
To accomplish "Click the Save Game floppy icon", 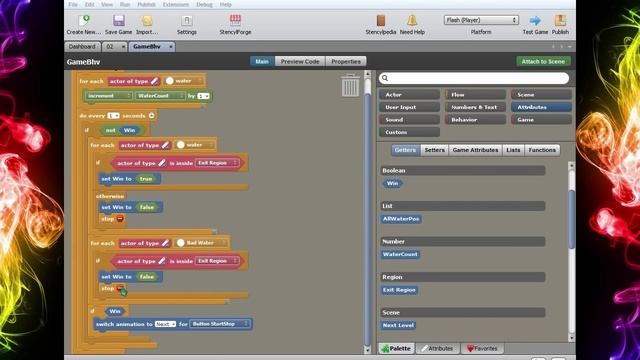I will click(x=119, y=20).
